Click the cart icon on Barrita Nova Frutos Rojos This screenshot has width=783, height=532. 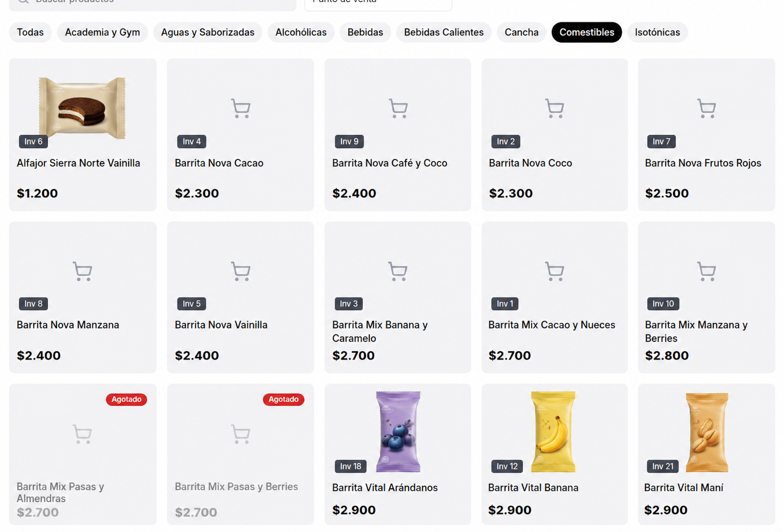(706, 108)
